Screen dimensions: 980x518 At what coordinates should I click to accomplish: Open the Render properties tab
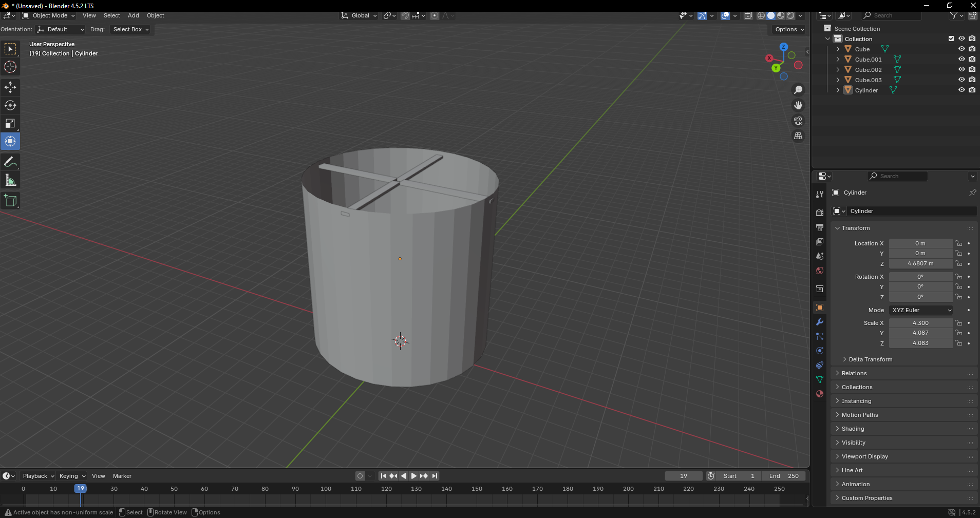[820, 213]
